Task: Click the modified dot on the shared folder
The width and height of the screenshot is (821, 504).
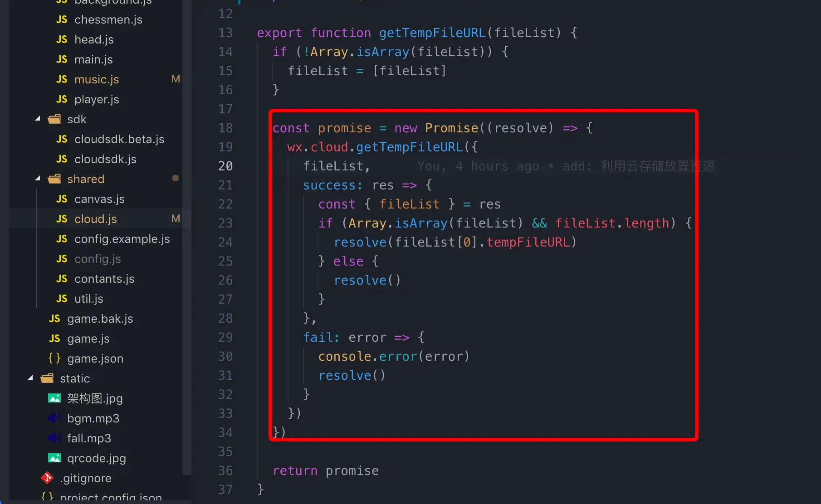Action: (176, 179)
